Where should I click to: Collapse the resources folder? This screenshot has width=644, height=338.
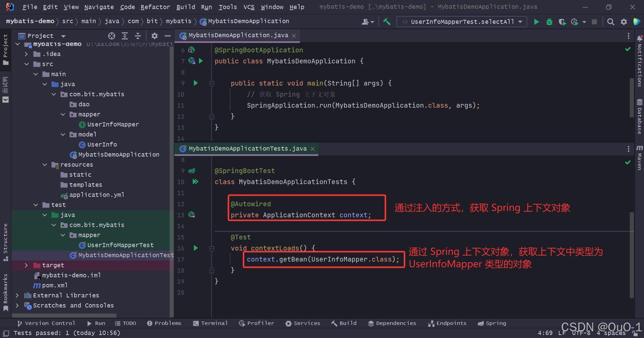(x=45, y=165)
